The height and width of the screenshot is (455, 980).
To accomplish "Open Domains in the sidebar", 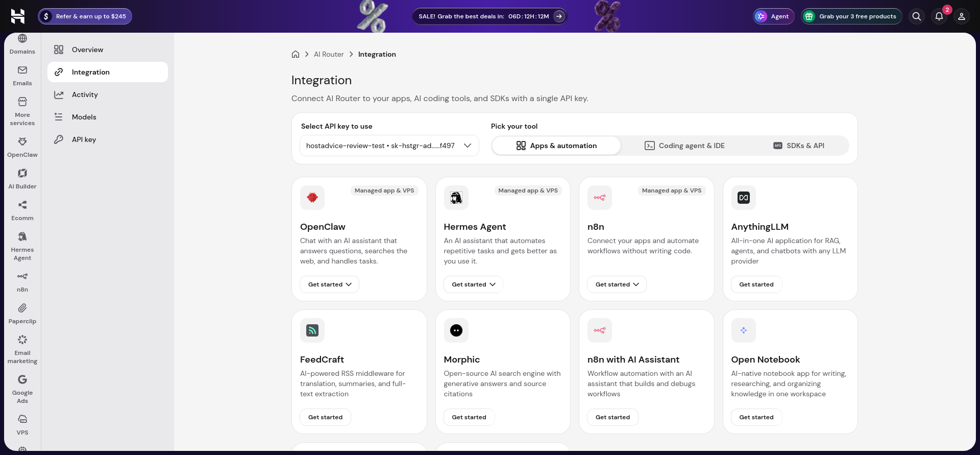I will coord(22,44).
